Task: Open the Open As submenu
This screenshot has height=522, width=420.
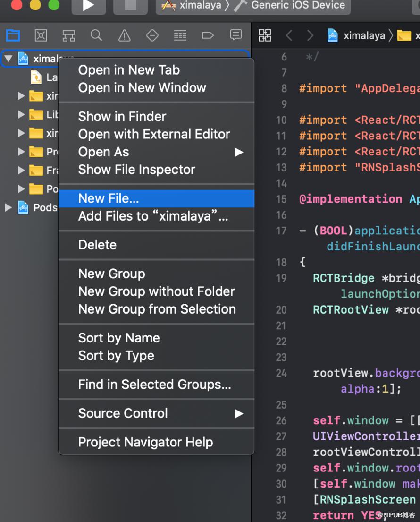Action: (156, 152)
